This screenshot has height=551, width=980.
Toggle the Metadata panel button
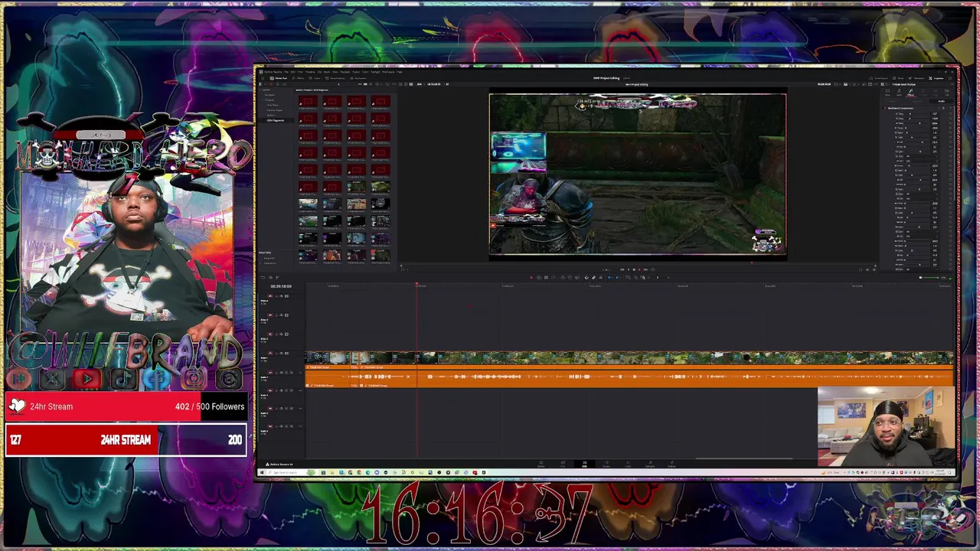[916, 78]
